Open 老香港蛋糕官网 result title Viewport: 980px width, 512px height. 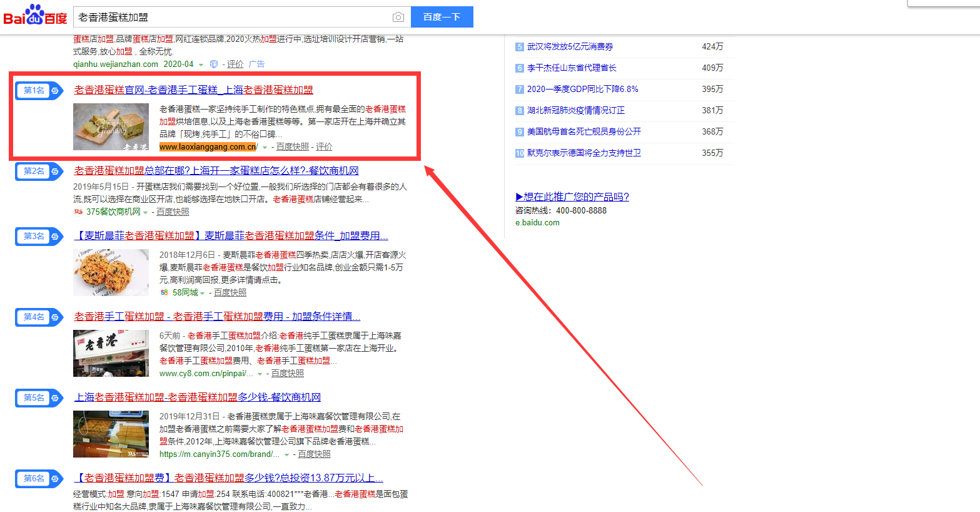tap(194, 90)
